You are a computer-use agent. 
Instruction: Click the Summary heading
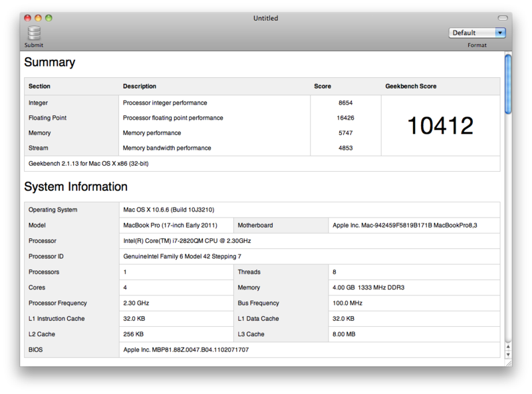pos(50,63)
